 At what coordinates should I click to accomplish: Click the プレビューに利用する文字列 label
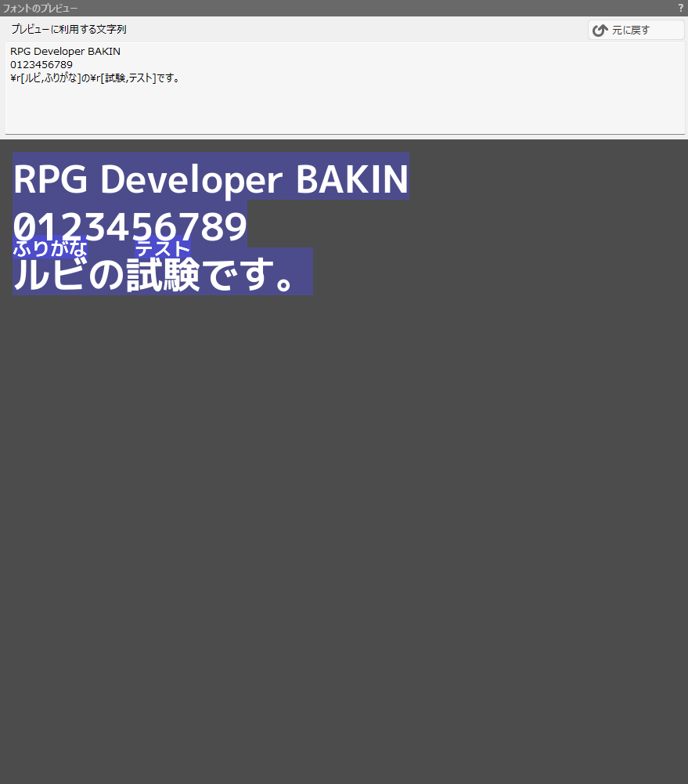[68, 29]
